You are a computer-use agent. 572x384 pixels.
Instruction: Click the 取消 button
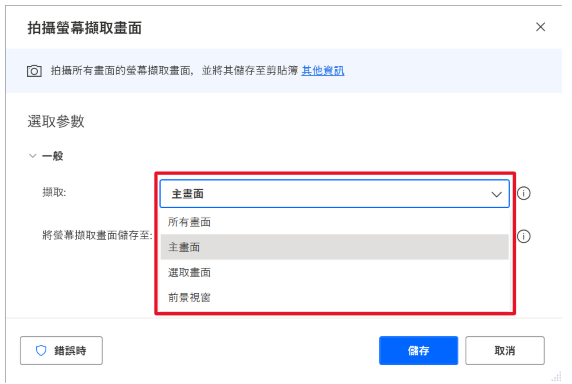[x=505, y=350]
